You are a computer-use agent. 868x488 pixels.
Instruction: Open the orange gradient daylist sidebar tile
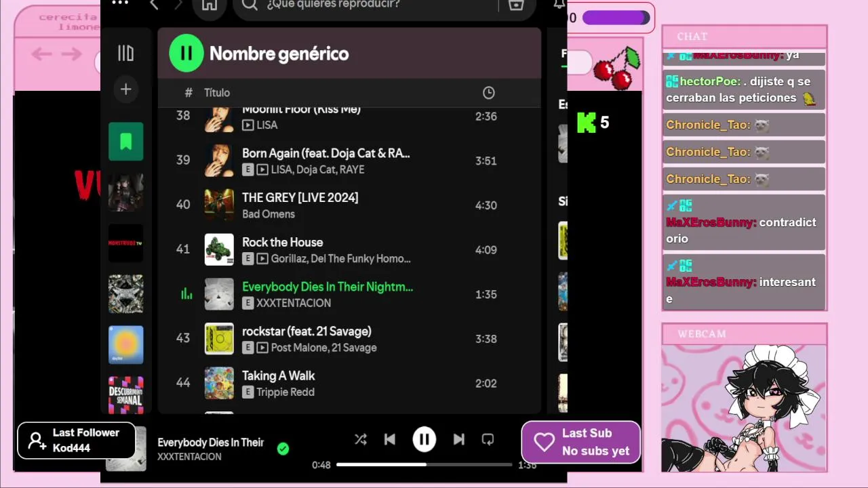[125, 344]
